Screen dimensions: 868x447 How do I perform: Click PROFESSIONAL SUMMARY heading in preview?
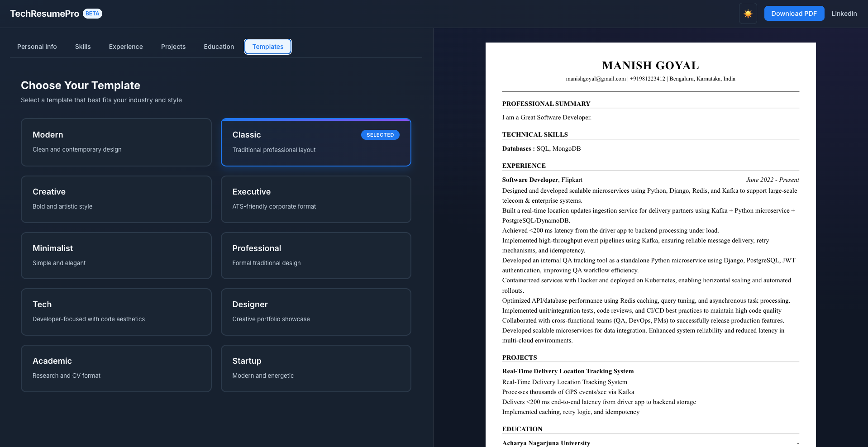(x=546, y=104)
